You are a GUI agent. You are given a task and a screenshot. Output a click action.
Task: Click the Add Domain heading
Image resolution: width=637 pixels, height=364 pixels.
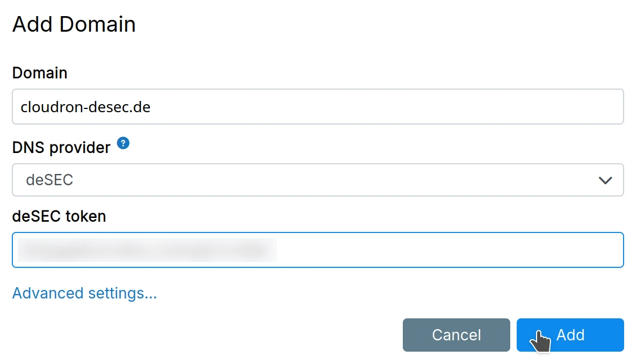74,25
